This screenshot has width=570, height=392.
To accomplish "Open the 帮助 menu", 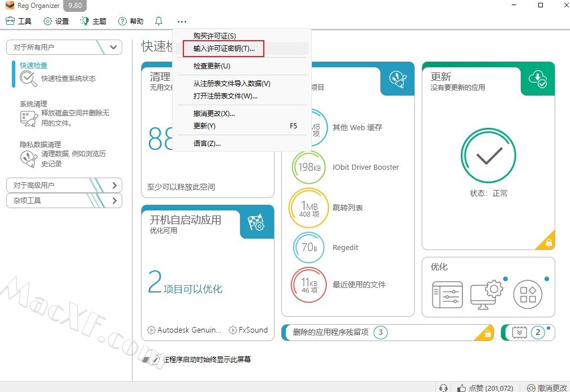I will 131,21.
